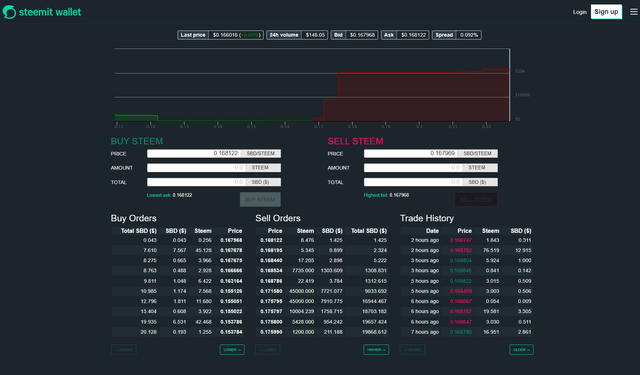This screenshot has width=640, height=375.
Task: Click Newer button under Trade History
Action: pyautogui.click(x=412, y=350)
